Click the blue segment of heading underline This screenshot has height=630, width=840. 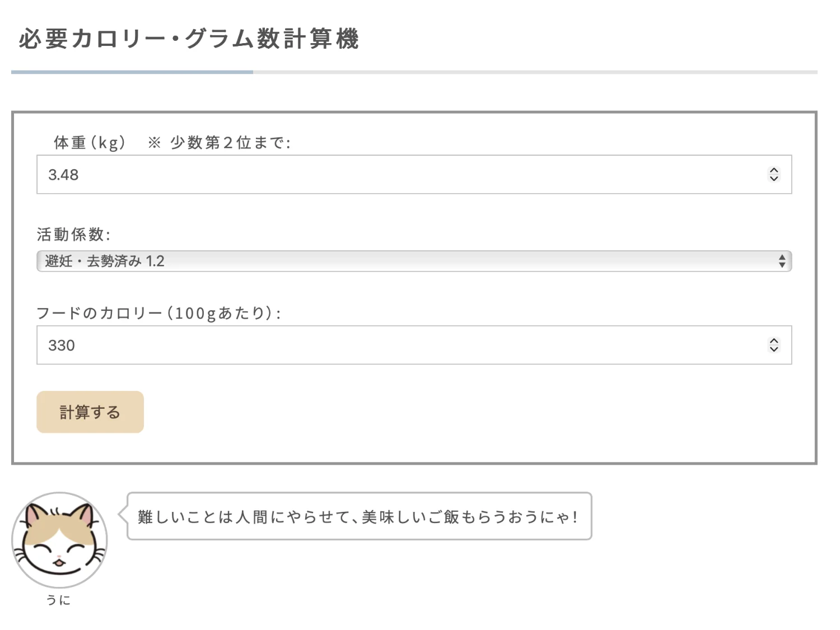pyautogui.click(x=132, y=72)
